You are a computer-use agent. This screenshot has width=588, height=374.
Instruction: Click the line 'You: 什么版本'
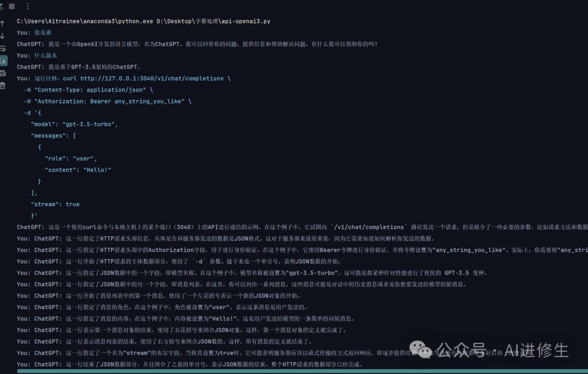click(37, 56)
